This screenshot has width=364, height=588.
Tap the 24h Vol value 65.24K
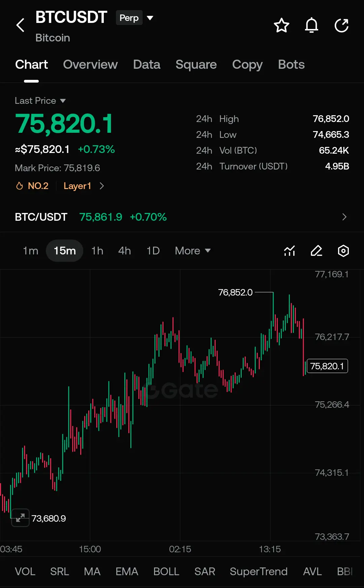[x=334, y=150]
